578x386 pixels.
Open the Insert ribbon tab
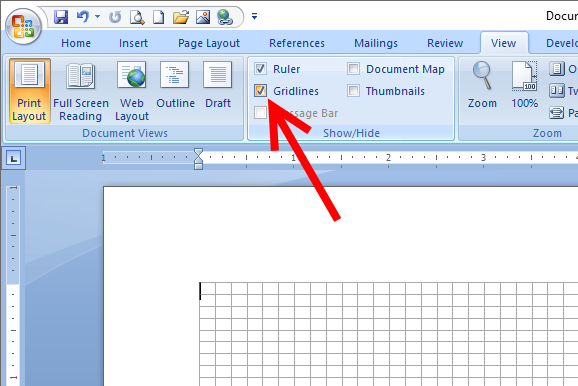coord(133,43)
